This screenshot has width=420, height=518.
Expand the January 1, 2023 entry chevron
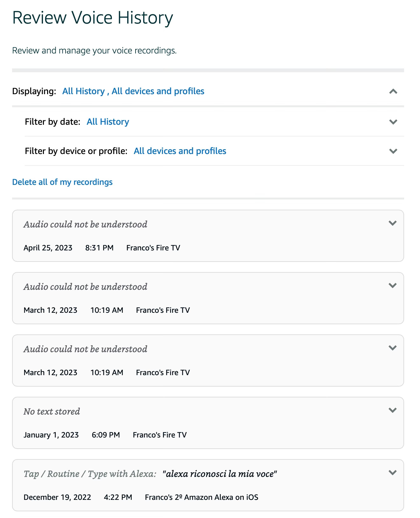(x=393, y=410)
